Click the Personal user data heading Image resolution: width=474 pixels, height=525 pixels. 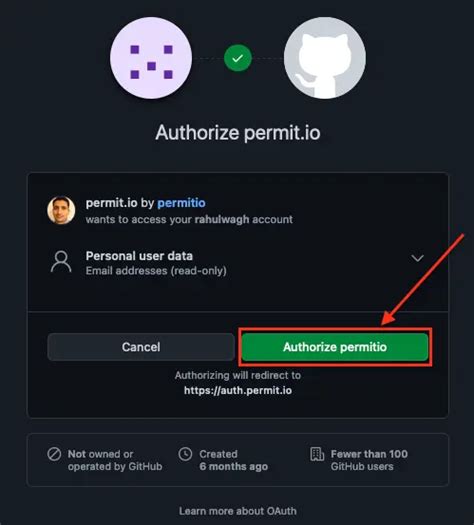pos(139,256)
